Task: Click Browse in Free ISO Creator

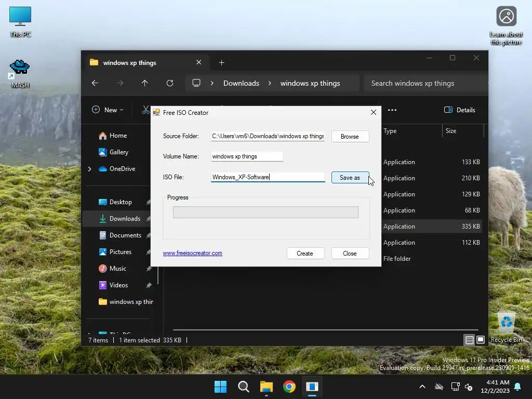Action: pos(350,137)
